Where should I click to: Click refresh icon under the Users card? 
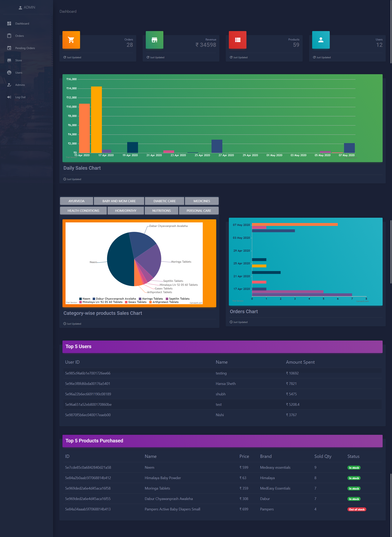pos(314,57)
